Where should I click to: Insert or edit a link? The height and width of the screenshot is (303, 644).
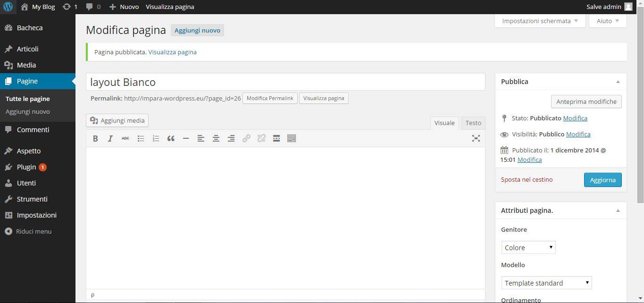point(246,138)
